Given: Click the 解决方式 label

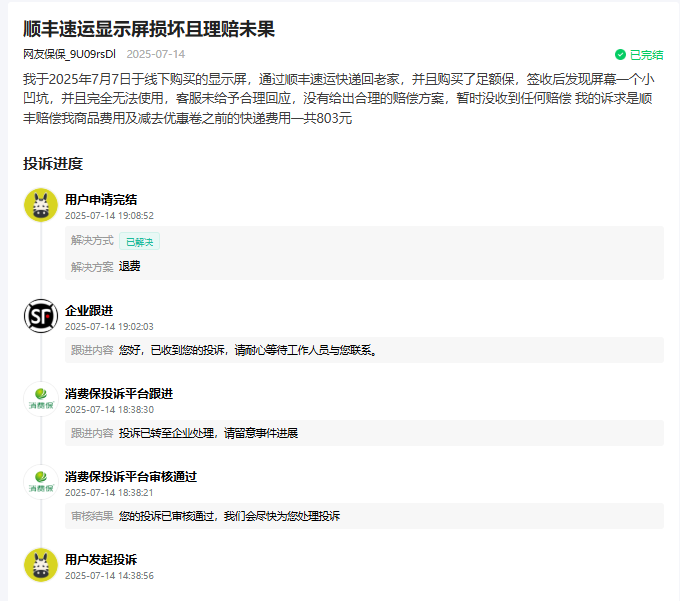Looking at the screenshot, I should [x=92, y=241].
